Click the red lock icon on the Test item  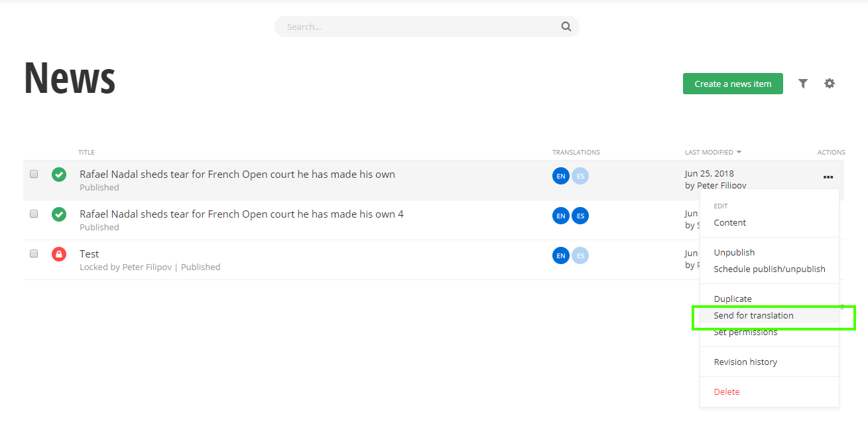[x=59, y=253]
